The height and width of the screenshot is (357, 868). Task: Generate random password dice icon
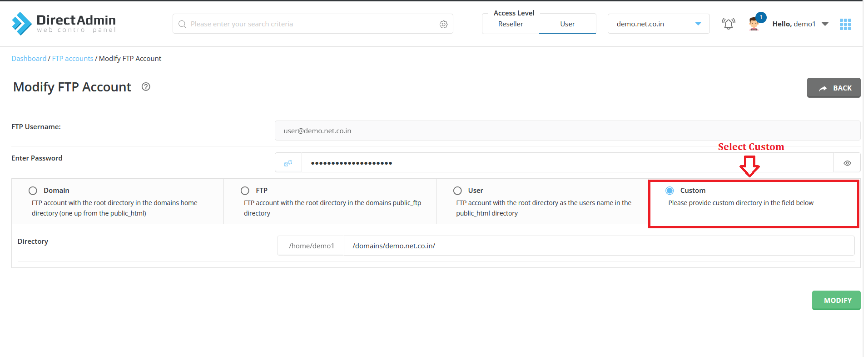pos(288,163)
